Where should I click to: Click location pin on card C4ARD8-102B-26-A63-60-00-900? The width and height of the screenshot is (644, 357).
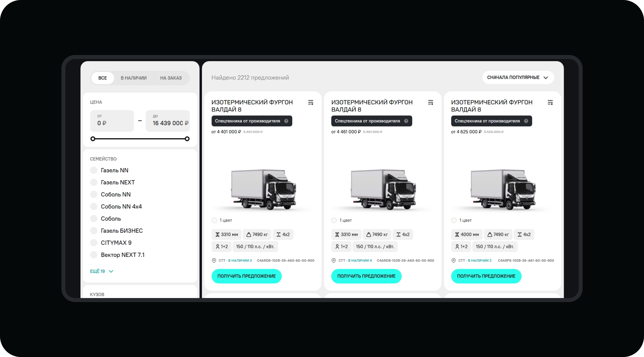pyautogui.click(x=334, y=261)
